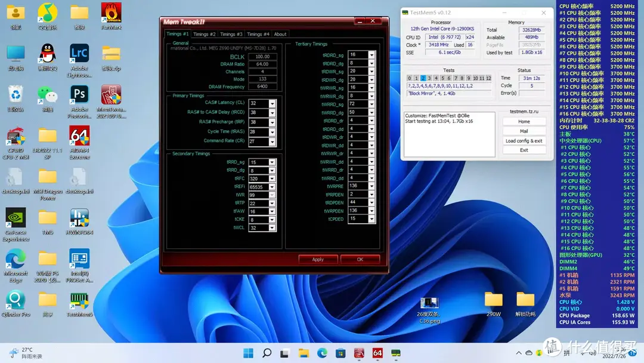Click the highlighted test 2 box in TestMem5
The image size is (644, 363).
point(423,78)
